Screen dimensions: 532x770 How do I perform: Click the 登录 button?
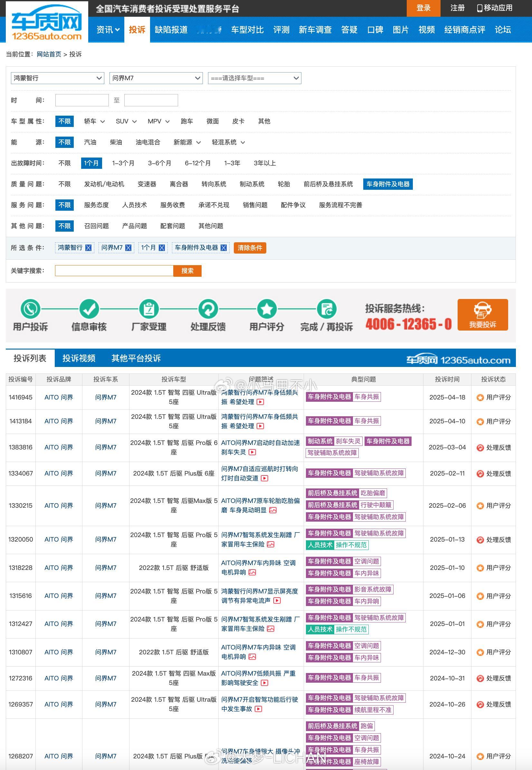(423, 8)
